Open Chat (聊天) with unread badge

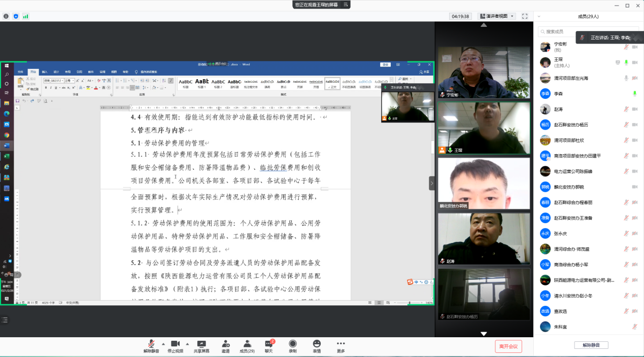[269, 344]
